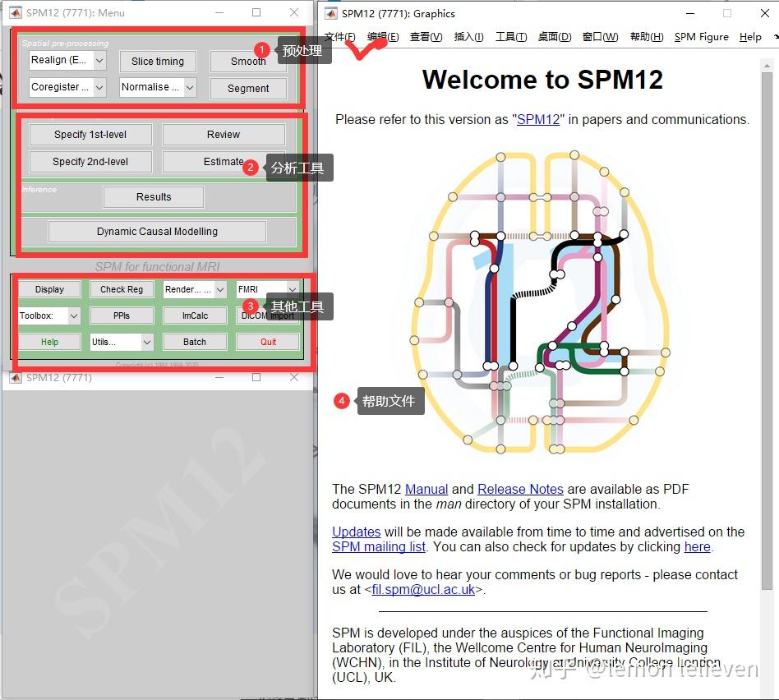Click the ImCalc button
Viewport: 779px width, 700px height.
[x=195, y=315]
